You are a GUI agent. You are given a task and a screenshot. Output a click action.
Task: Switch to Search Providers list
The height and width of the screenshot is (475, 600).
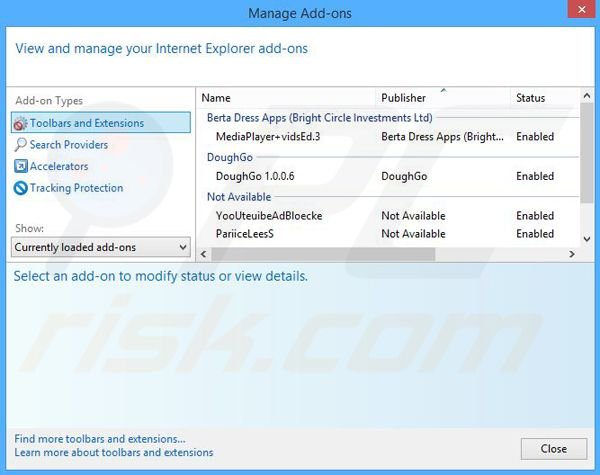click(x=69, y=145)
